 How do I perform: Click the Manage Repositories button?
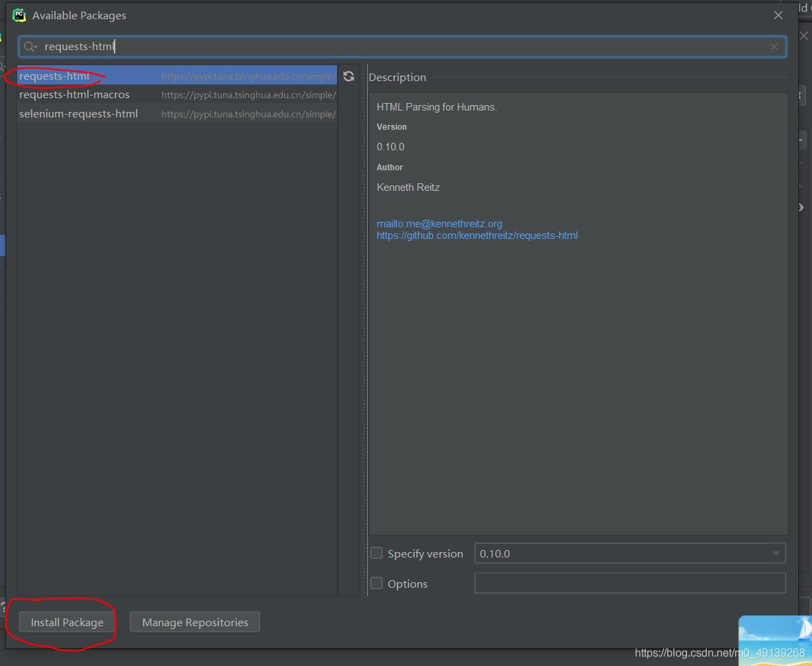click(x=195, y=622)
